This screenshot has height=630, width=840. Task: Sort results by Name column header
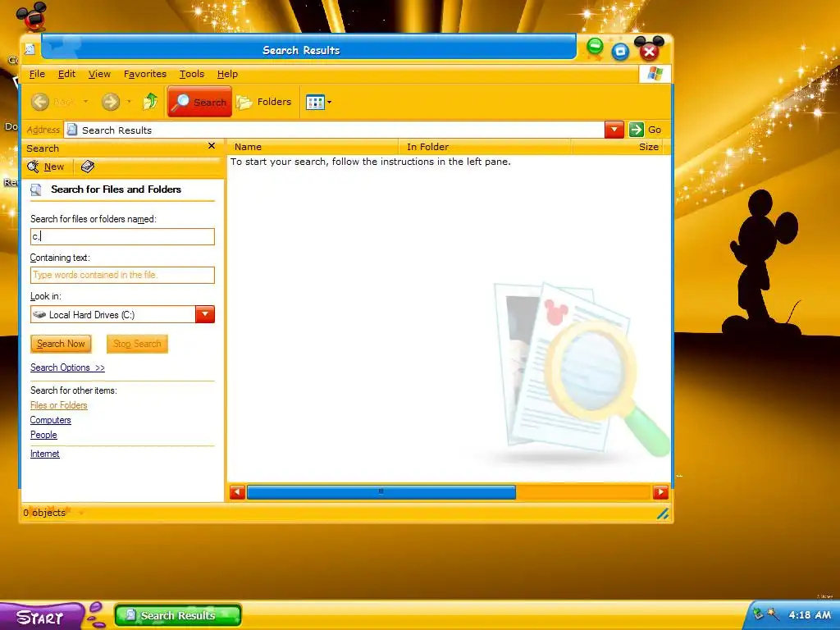click(313, 147)
